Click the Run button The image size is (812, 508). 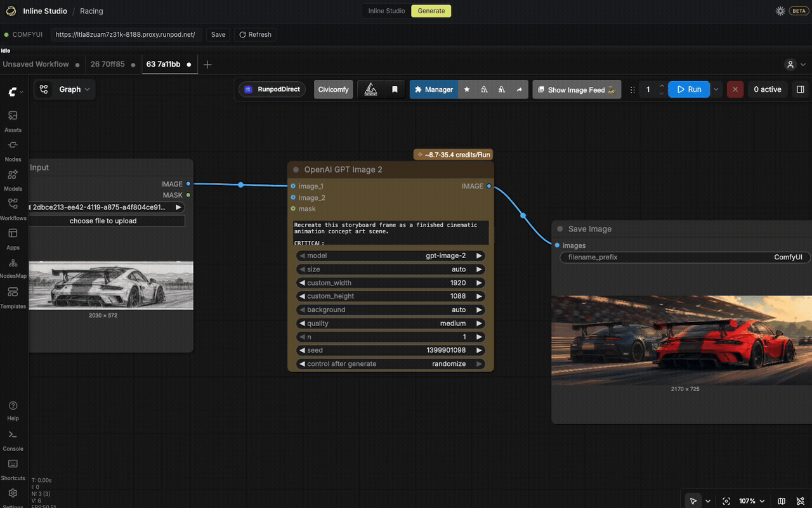[689, 89]
